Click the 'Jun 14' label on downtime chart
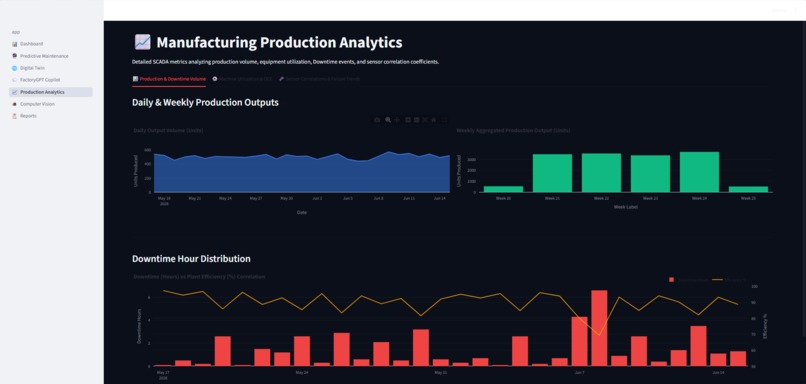Screen dimensions: 806x384 [719, 372]
